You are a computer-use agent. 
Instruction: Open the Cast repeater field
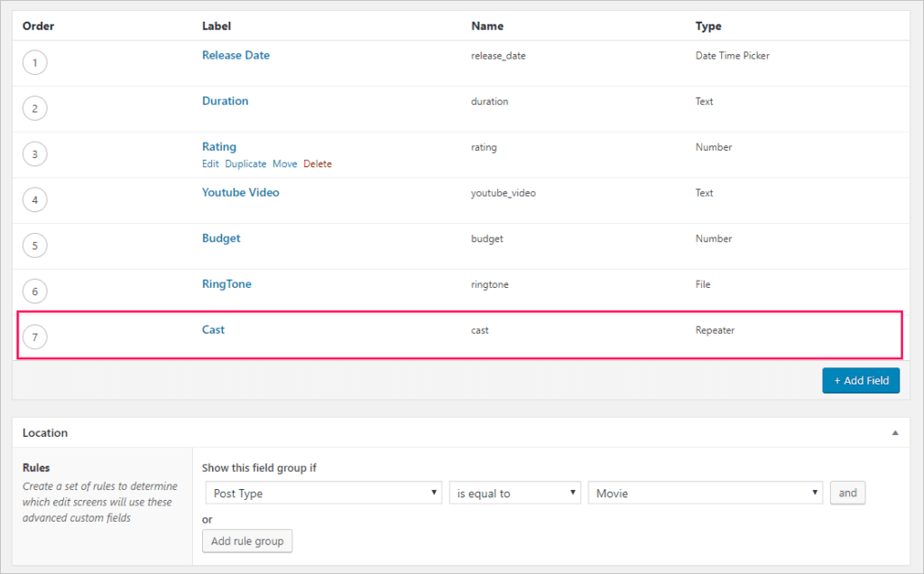pos(213,329)
